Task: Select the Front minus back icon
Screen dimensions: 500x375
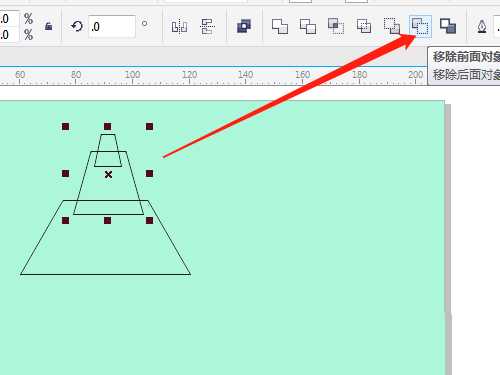Action: click(392, 26)
